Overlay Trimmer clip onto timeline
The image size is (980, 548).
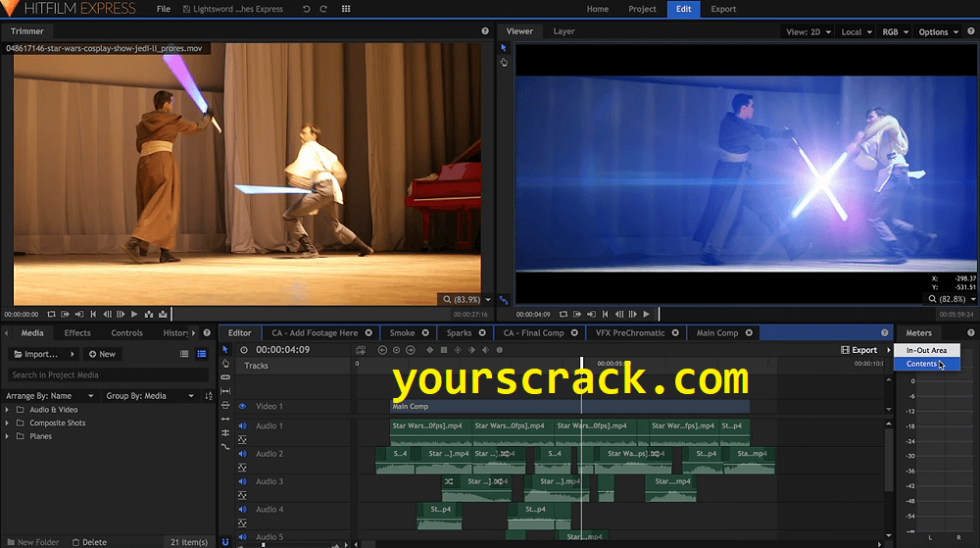[163, 315]
